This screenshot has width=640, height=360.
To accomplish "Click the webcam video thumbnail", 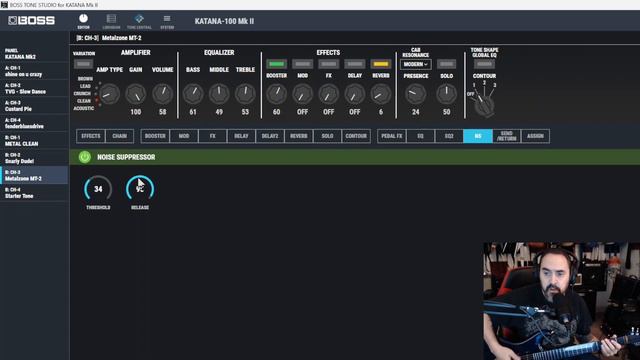I will click(561, 301).
